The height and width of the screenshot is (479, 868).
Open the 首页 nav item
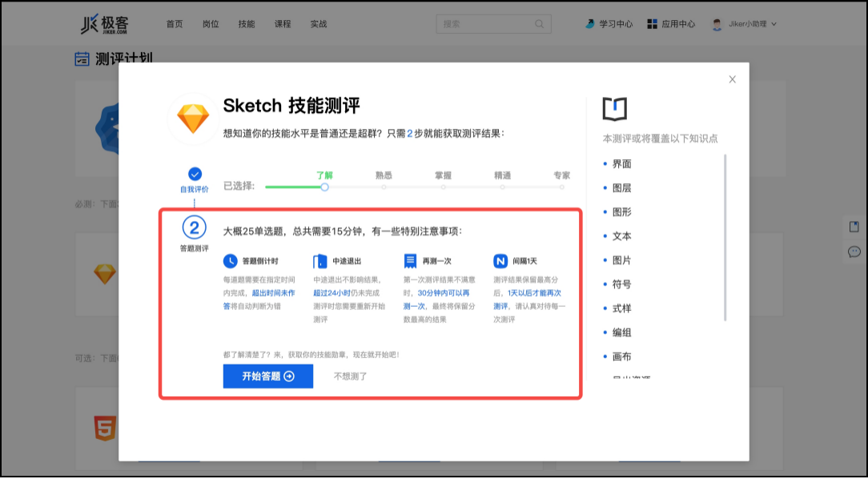(x=175, y=24)
